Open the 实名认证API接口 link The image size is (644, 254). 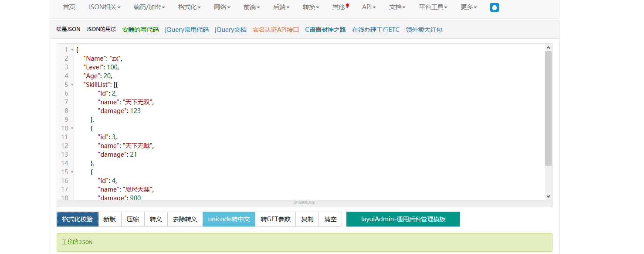click(x=276, y=30)
